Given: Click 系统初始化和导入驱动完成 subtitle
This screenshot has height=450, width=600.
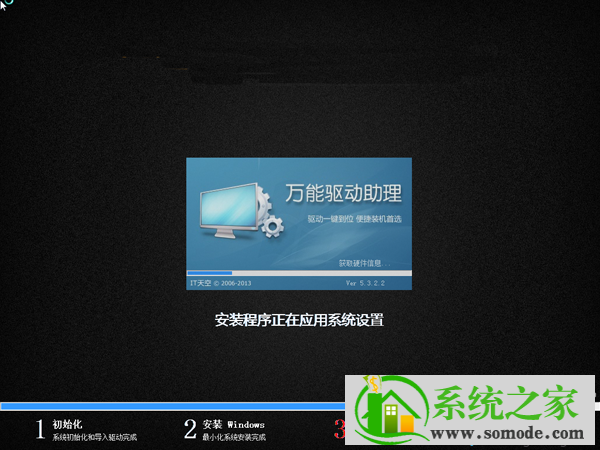Looking at the screenshot, I should tap(95, 437).
